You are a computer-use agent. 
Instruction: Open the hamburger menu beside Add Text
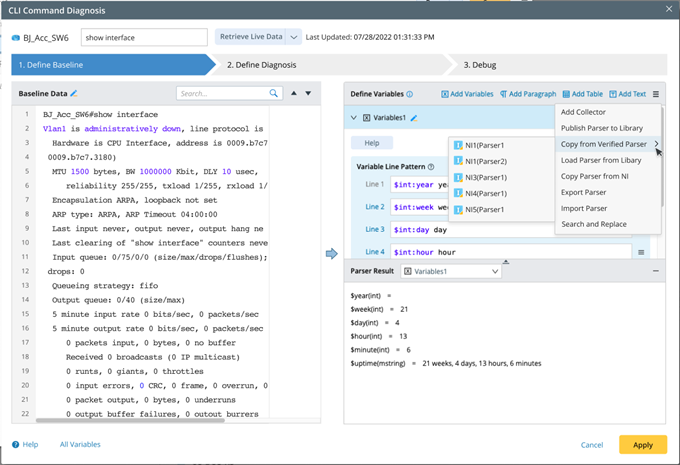click(656, 94)
